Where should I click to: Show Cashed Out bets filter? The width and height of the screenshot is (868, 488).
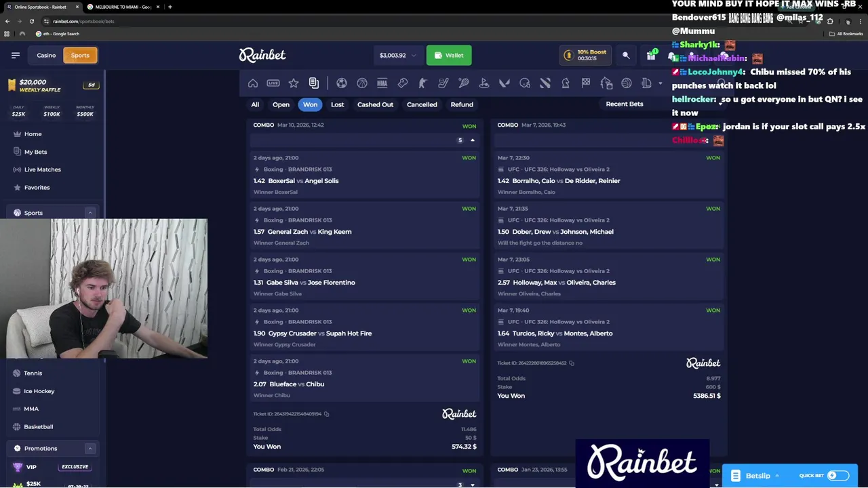point(375,104)
